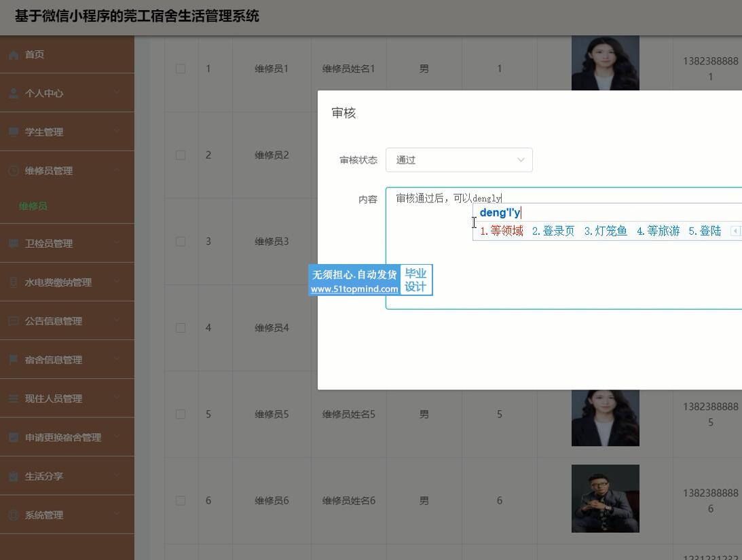Check the checkbox for row 1
Viewport: 742px width, 560px height.
tap(181, 69)
